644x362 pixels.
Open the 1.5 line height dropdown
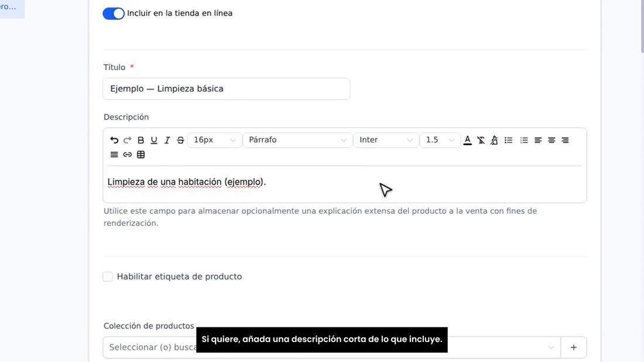click(x=440, y=140)
